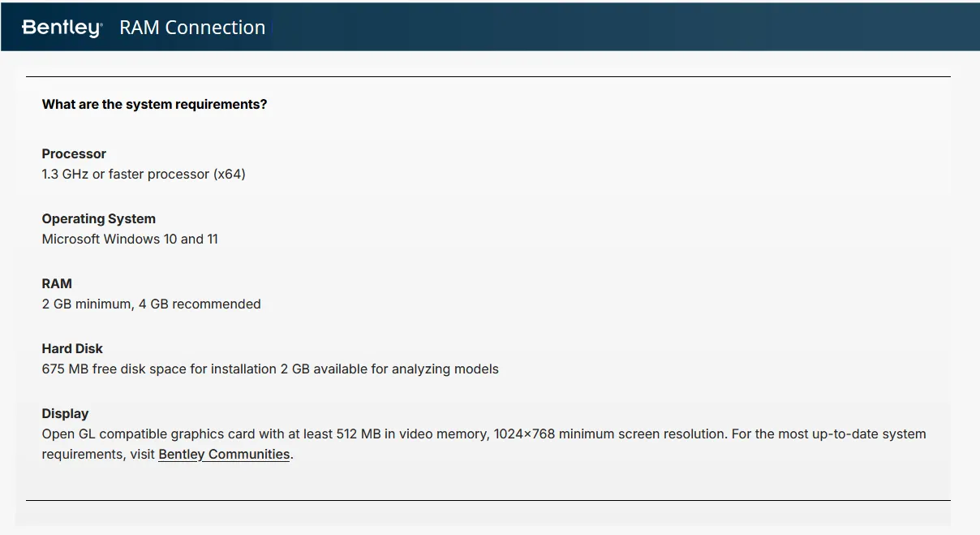Click the Hard Disk heading
This screenshot has width=980, height=535.
coord(72,349)
